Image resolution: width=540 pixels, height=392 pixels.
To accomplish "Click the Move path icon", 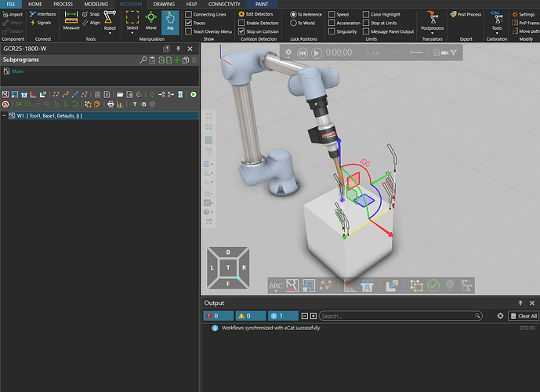I will [515, 31].
